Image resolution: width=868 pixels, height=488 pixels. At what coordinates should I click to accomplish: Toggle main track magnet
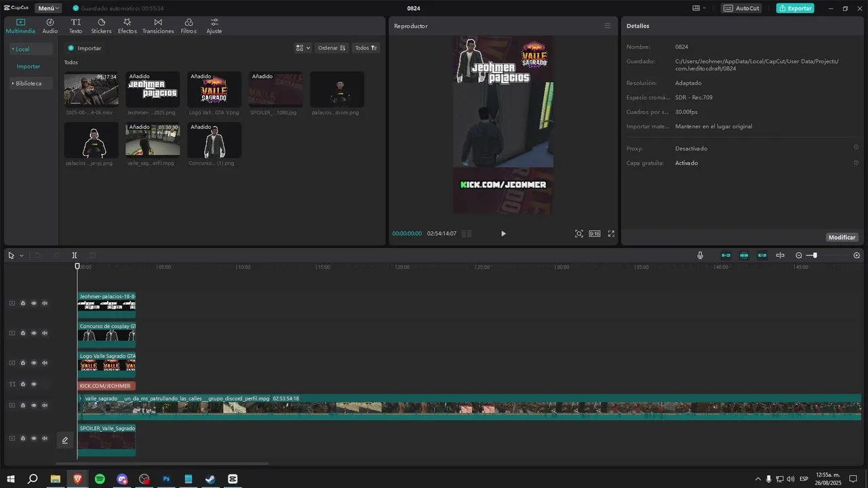tap(726, 256)
